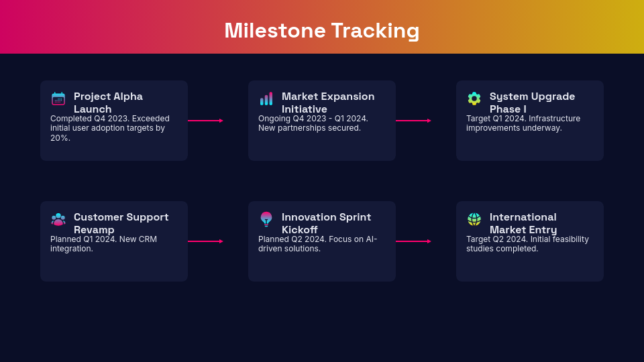Select the 'Planned Q2 2024. Focus on AI-driven' description
The height and width of the screenshot is (362, 644).
pos(317,244)
